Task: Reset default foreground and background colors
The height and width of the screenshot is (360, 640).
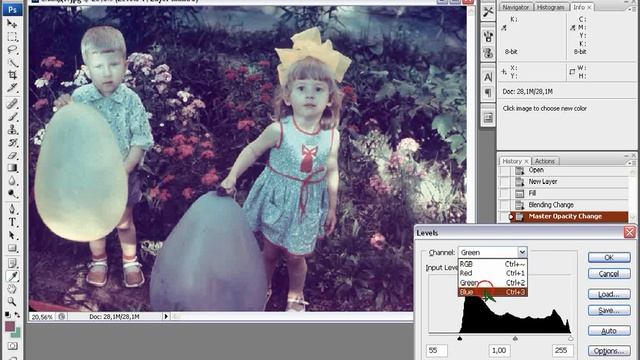Action: (7, 315)
